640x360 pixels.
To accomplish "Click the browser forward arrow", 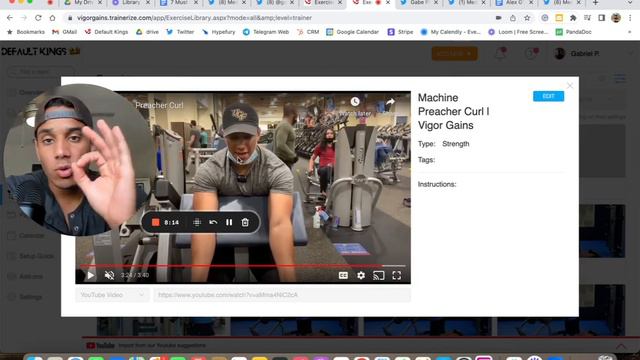I will coord(24,18).
